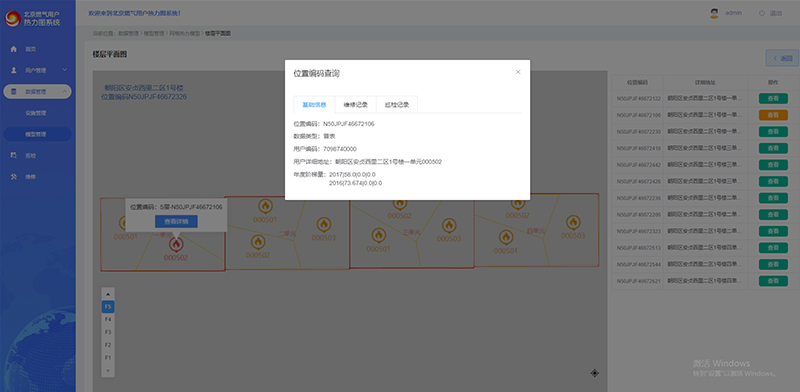800x392 pixels.
Task: Select floor F3 in floor list
Action: click(108, 332)
